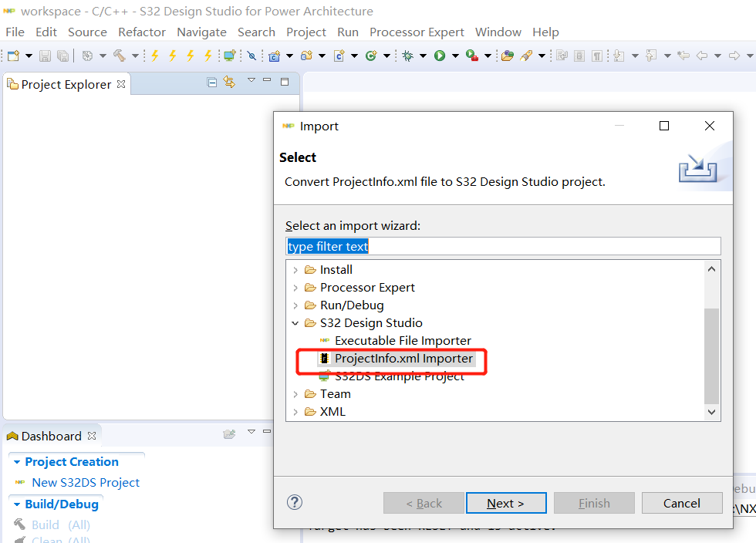Open the Project menu
This screenshot has height=543, width=756.
coord(306,32)
